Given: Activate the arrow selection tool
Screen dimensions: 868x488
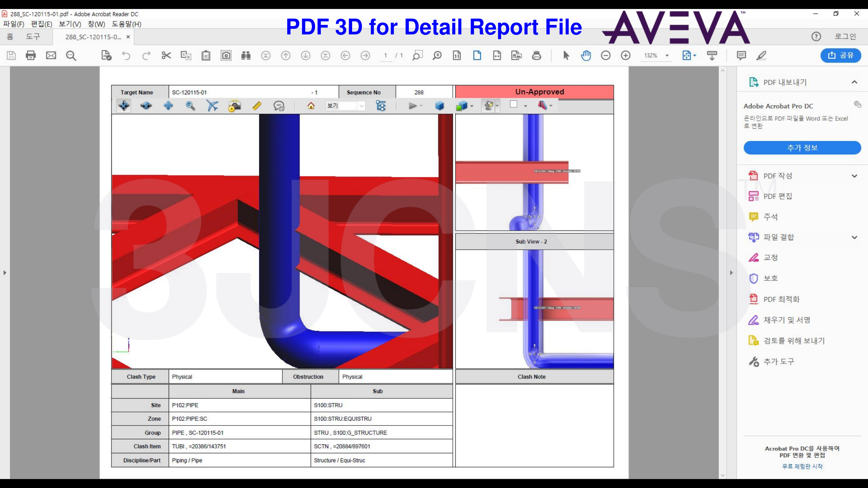Looking at the screenshot, I should 566,55.
